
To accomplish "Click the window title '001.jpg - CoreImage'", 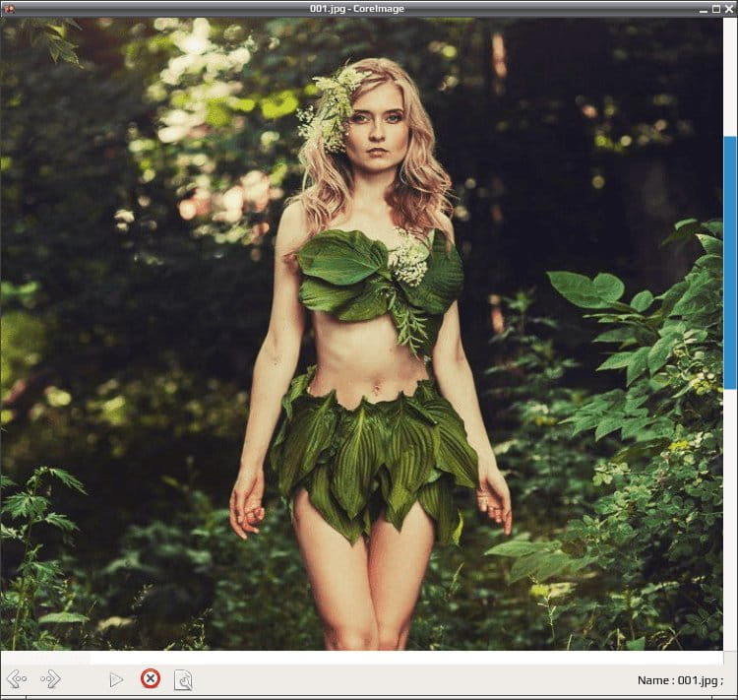I will 357,9.
